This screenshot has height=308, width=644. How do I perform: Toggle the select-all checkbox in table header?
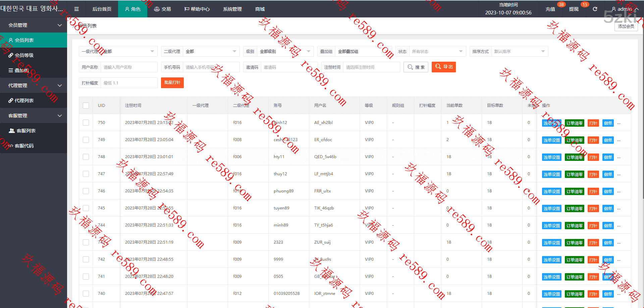(86, 106)
